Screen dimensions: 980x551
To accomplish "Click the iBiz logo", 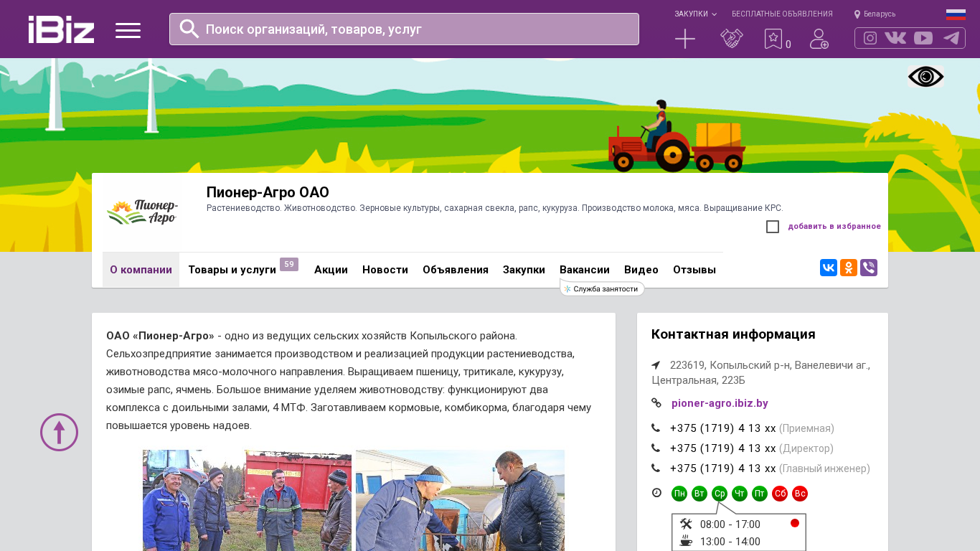I will [x=61, y=29].
